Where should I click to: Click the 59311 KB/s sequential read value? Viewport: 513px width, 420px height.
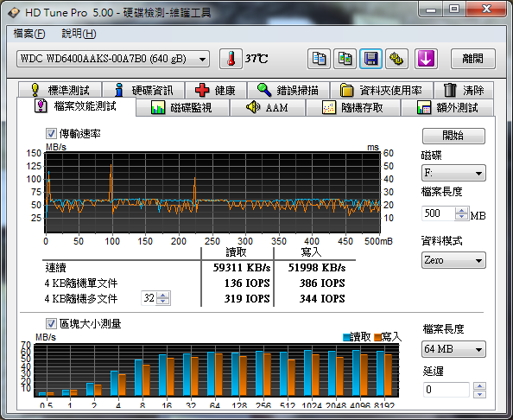242,268
